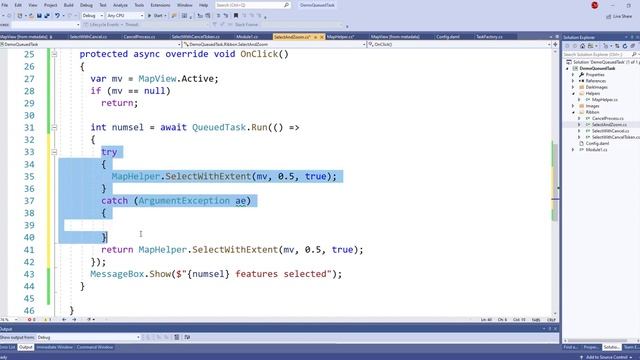
Task: Click the Find in Files toolbar icon
Action: 174,16
